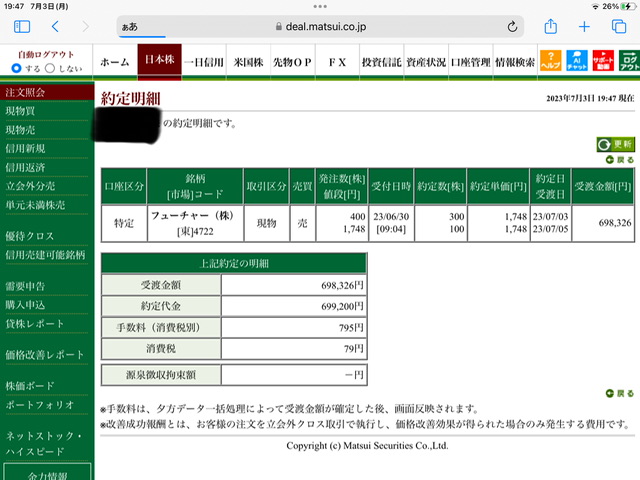Open a new tab with plus icon
This screenshot has width=640, height=480.
(584, 27)
